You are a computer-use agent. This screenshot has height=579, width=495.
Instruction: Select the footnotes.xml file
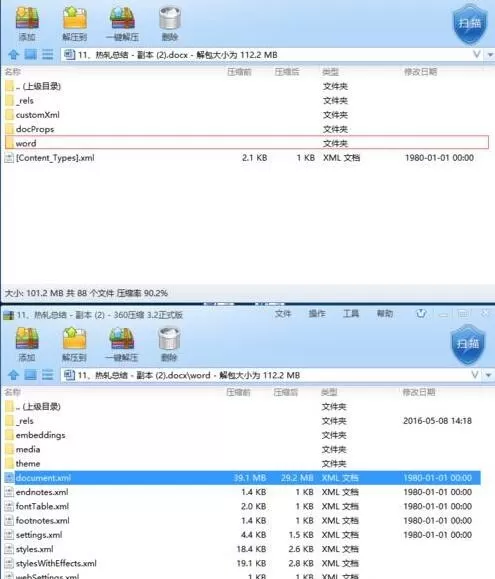point(242,520)
